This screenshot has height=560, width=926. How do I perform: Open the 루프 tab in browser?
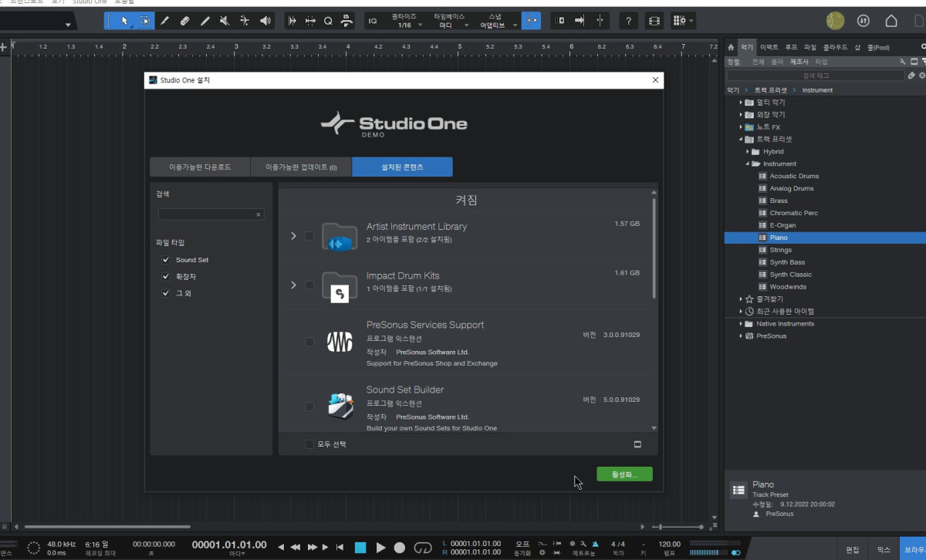tap(791, 47)
